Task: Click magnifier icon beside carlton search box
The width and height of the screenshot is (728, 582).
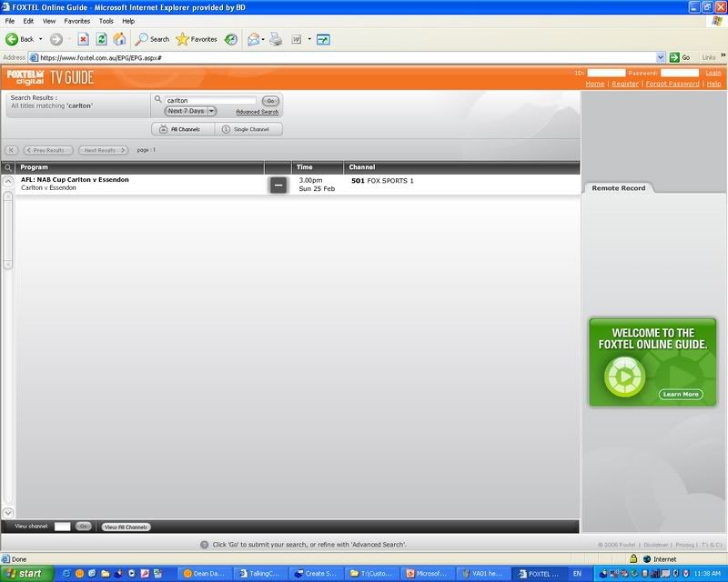Action: point(157,99)
